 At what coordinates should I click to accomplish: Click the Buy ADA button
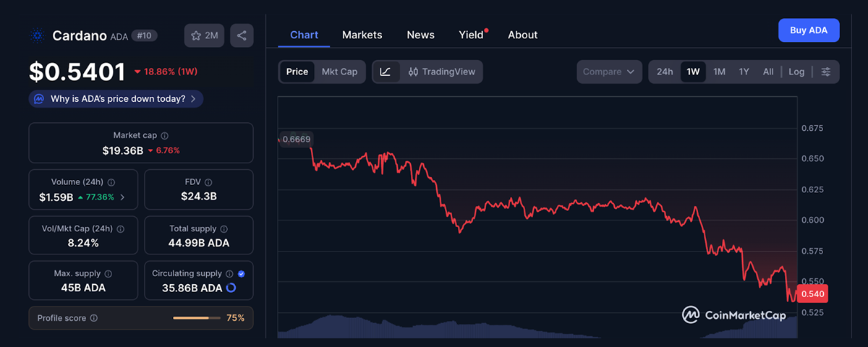(x=808, y=30)
